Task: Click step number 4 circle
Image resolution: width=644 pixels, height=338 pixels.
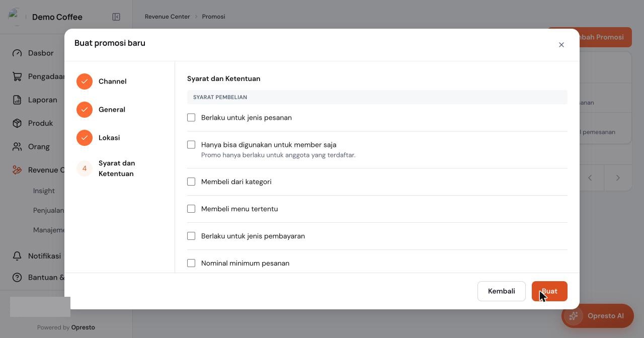Action: coord(85,168)
